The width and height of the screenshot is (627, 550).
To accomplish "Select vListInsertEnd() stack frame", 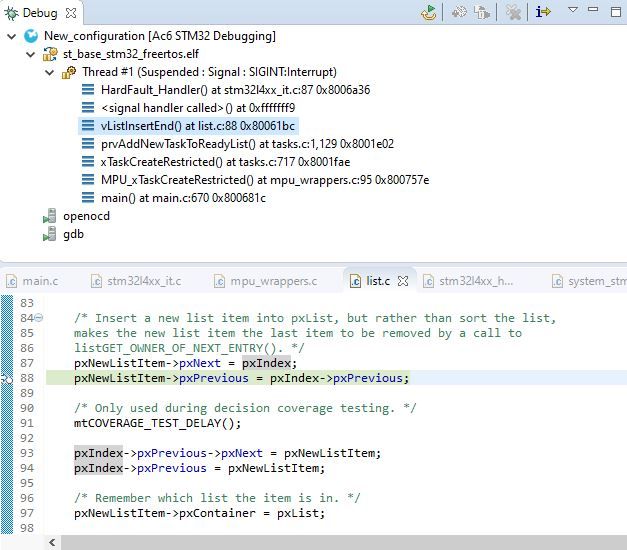I will tap(198, 126).
